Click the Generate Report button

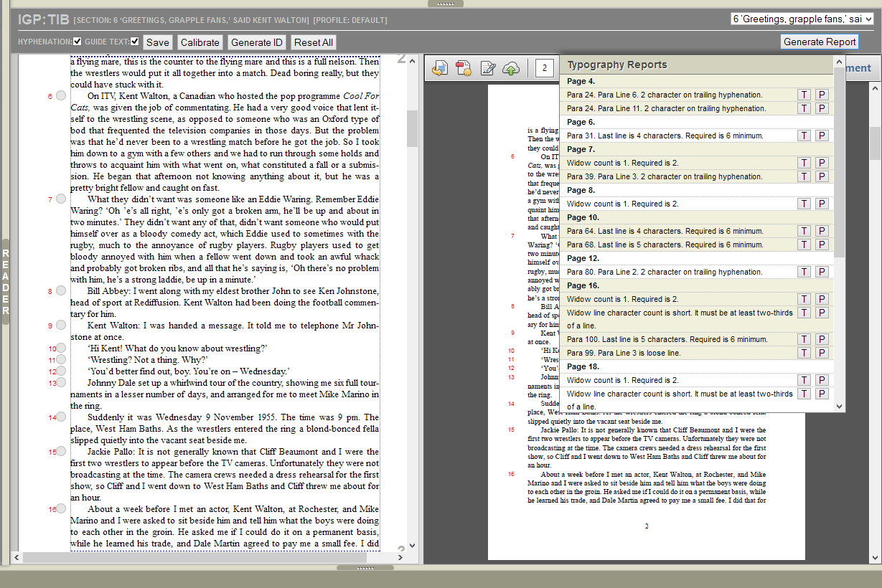pos(820,42)
